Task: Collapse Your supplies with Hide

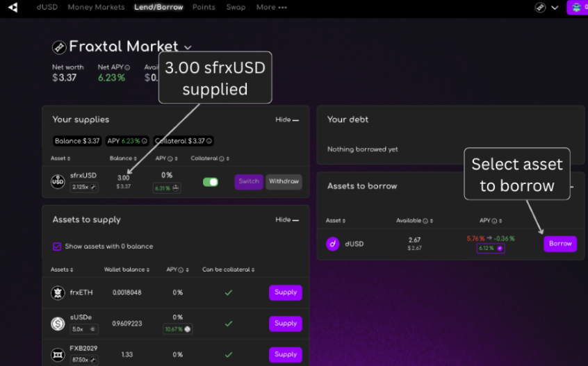Action: click(x=287, y=120)
